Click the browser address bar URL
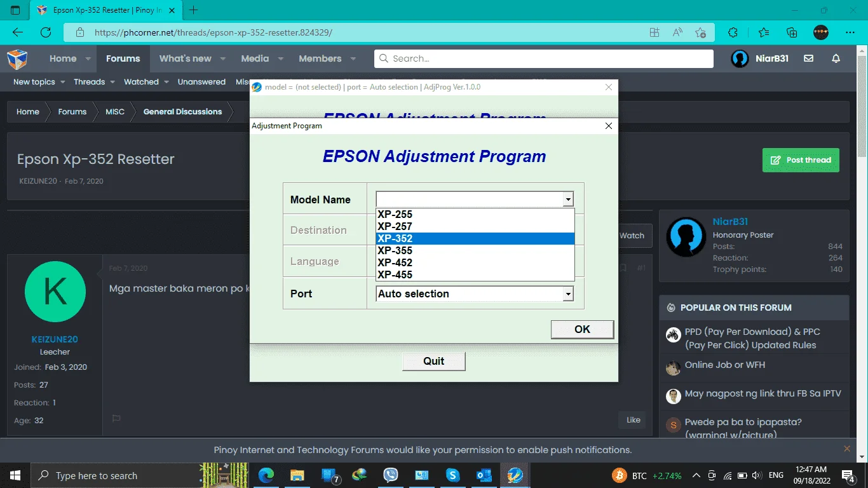Viewport: 868px width, 488px height. pos(214,32)
